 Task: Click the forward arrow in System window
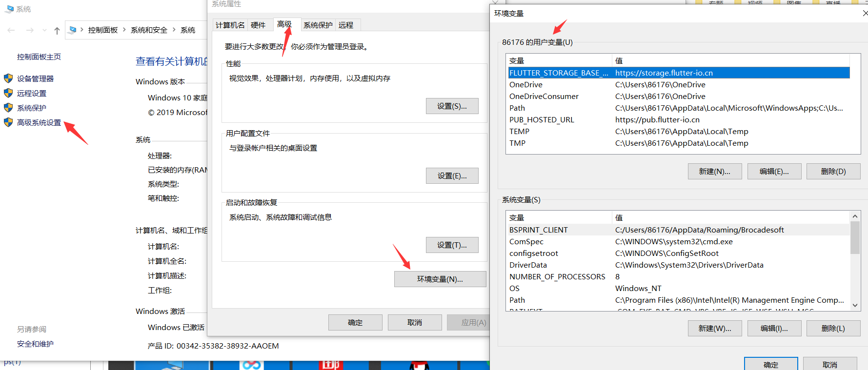click(x=30, y=30)
